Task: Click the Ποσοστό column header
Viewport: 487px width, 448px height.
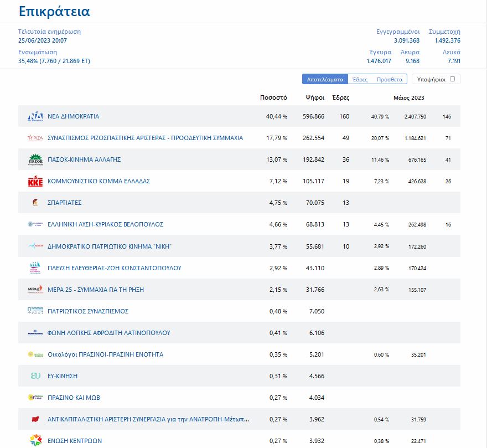Action: point(273,97)
